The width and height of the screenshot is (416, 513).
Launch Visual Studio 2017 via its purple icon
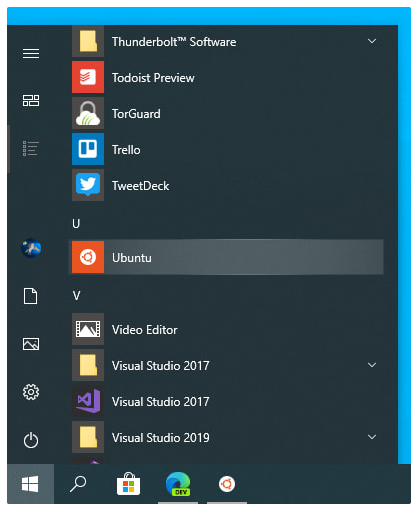[x=88, y=401]
